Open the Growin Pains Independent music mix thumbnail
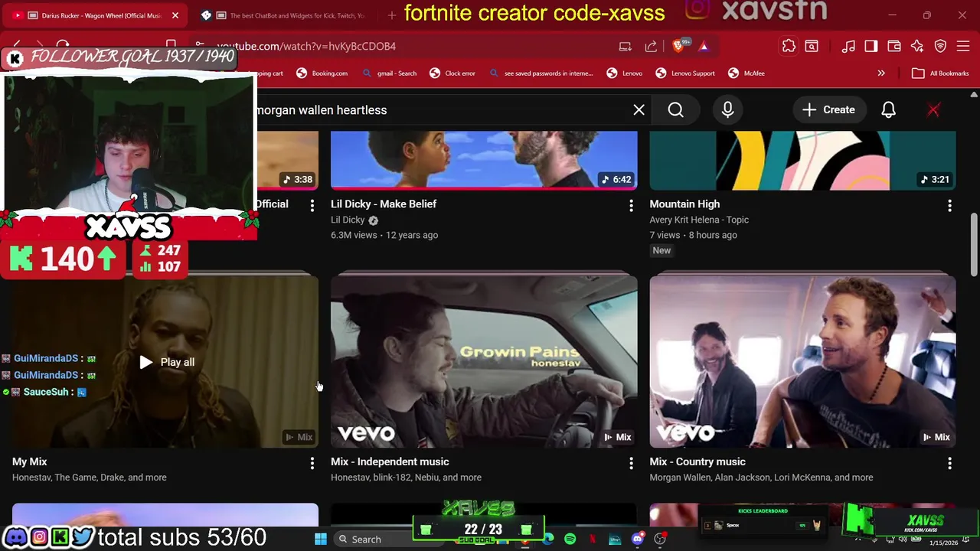This screenshot has height=551, width=980. [484, 361]
